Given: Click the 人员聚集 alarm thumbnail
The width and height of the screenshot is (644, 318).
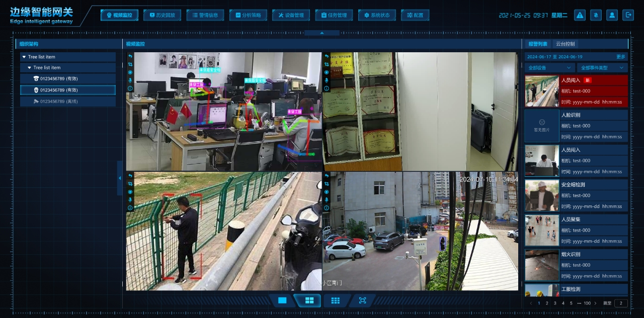Looking at the screenshot, I should pos(542,230).
